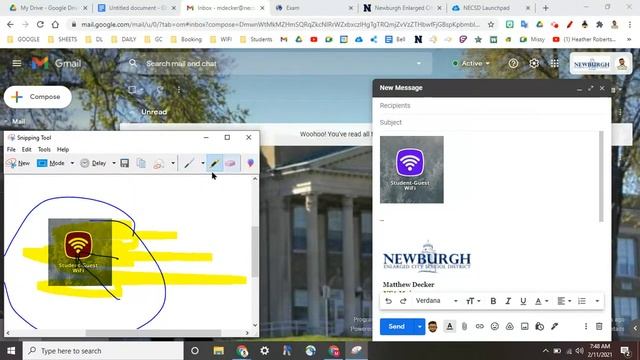
Task: Open the text size dropdown
Action: pyautogui.click(x=473, y=301)
